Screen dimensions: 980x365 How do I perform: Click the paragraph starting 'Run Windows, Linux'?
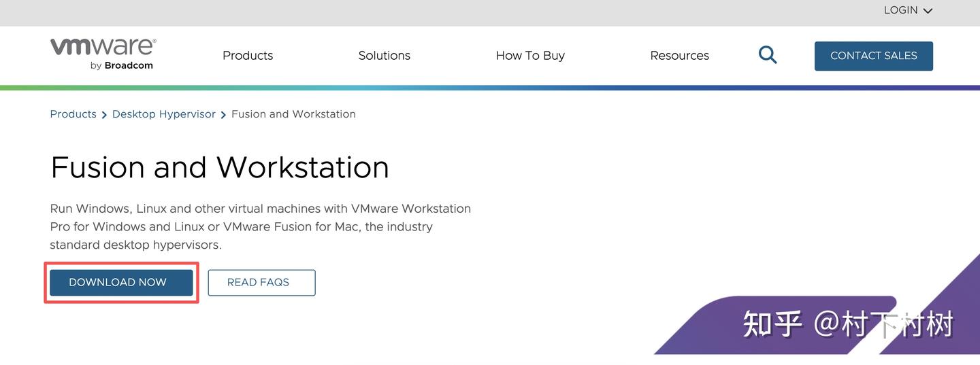tap(261, 226)
